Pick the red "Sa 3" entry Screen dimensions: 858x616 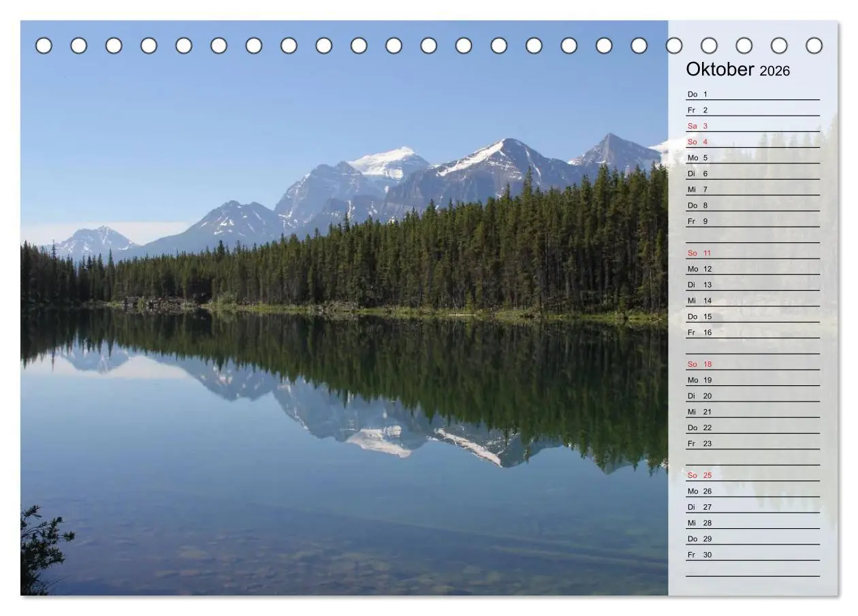click(x=752, y=126)
